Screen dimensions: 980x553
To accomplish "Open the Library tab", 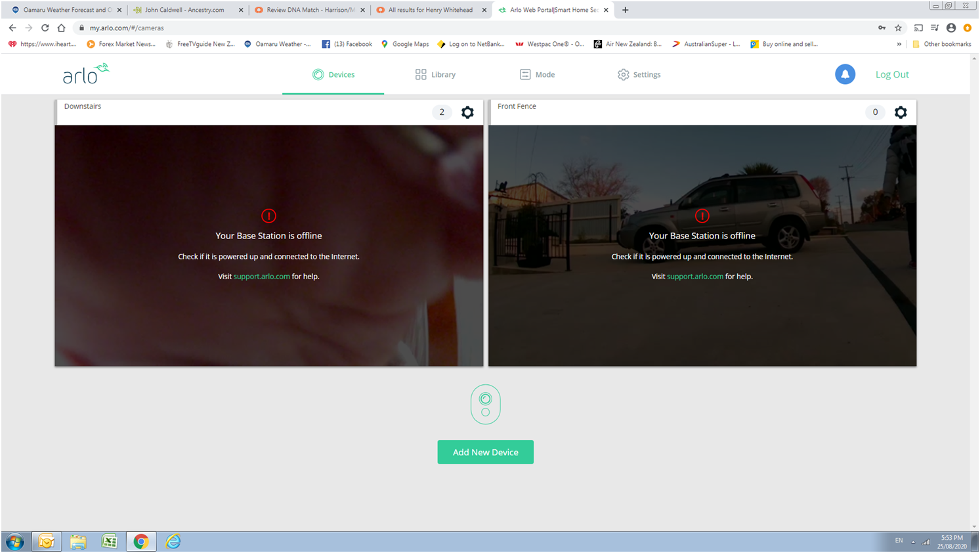I will pos(435,75).
